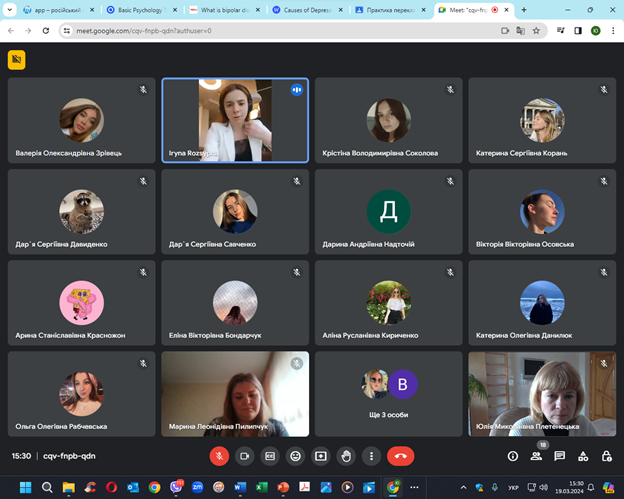The width and height of the screenshot is (624, 499).
Task: Open the three-dot more options menu
Action: 371,455
